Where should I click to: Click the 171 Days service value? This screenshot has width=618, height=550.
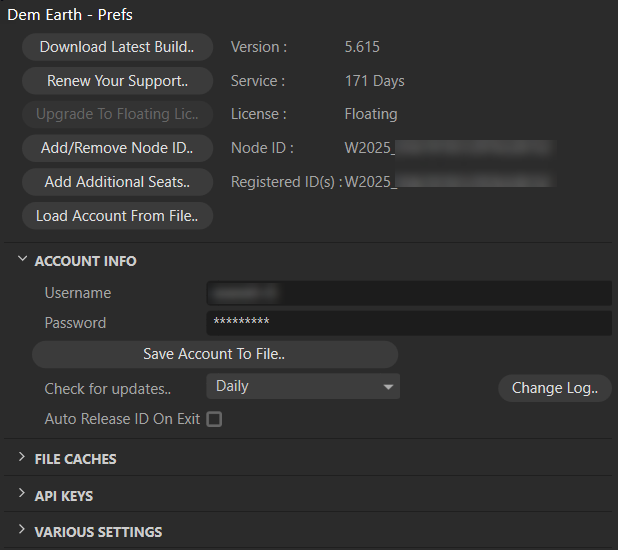tap(374, 81)
